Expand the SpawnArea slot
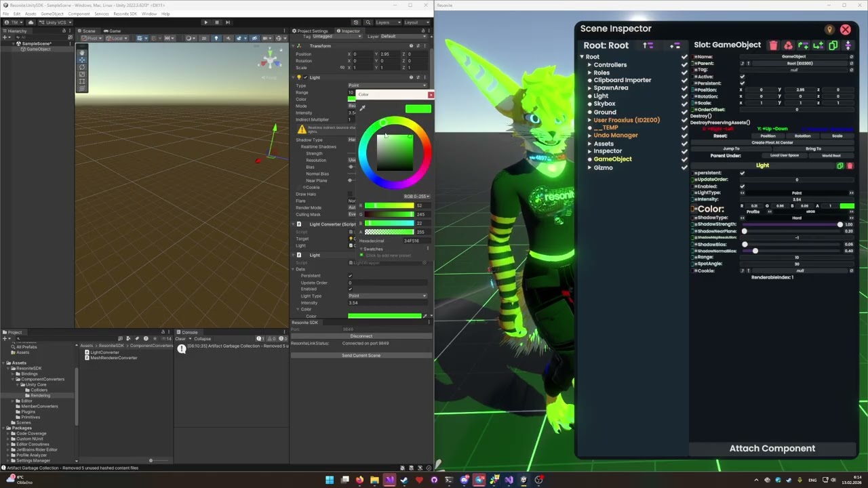The width and height of the screenshot is (868, 488). pyautogui.click(x=590, y=88)
